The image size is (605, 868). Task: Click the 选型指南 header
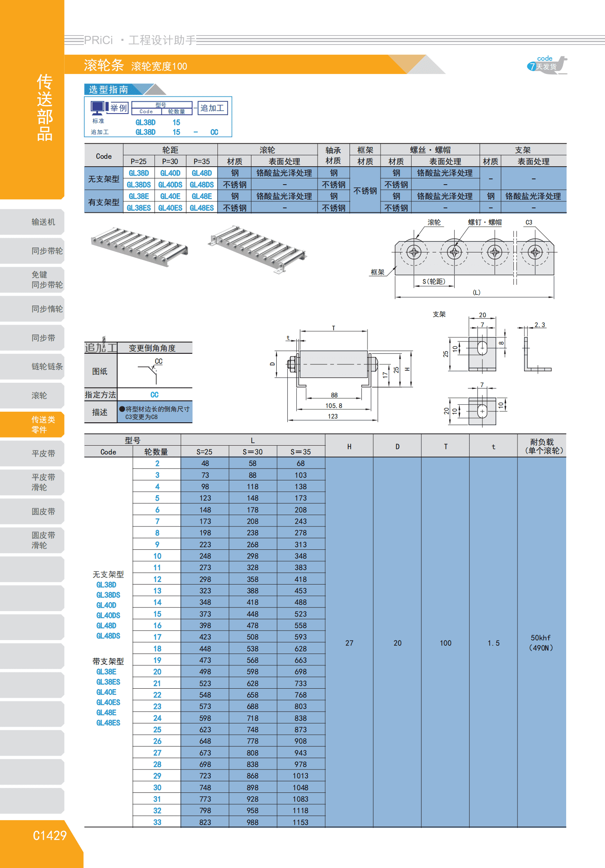[x=108, y=89]
